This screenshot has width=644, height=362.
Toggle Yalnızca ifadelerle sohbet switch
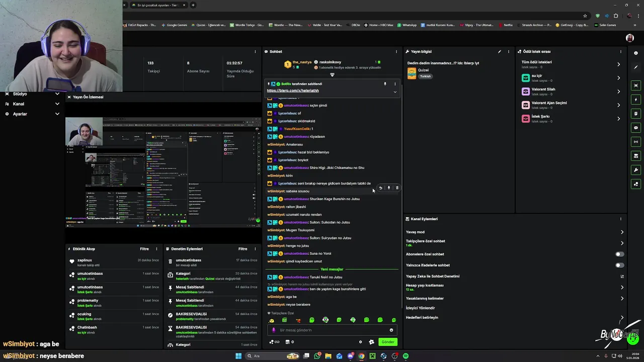[620, 265]
